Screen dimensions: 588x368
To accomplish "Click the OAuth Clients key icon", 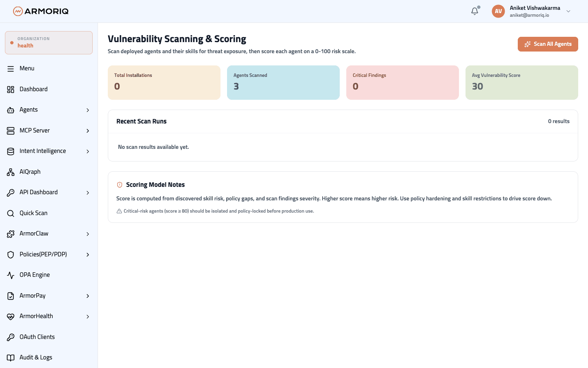I will point(11,337).
